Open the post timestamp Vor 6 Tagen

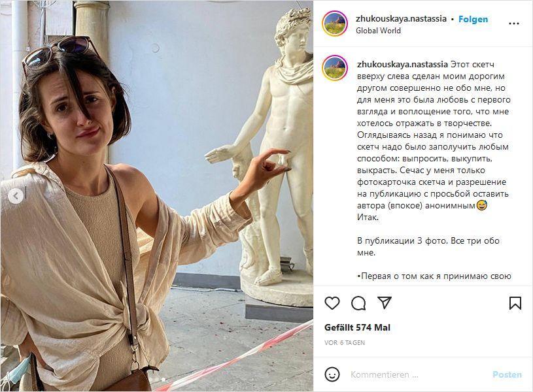click(345, 343)
